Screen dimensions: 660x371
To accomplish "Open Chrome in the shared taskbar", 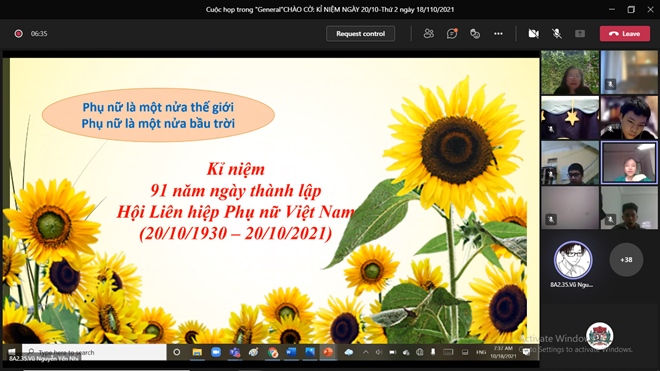I will coord(272,352).
